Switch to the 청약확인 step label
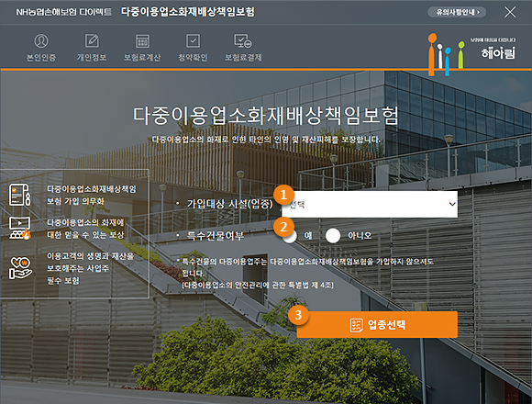The height and width of the screenshot is (404, 532). (193, 57)
